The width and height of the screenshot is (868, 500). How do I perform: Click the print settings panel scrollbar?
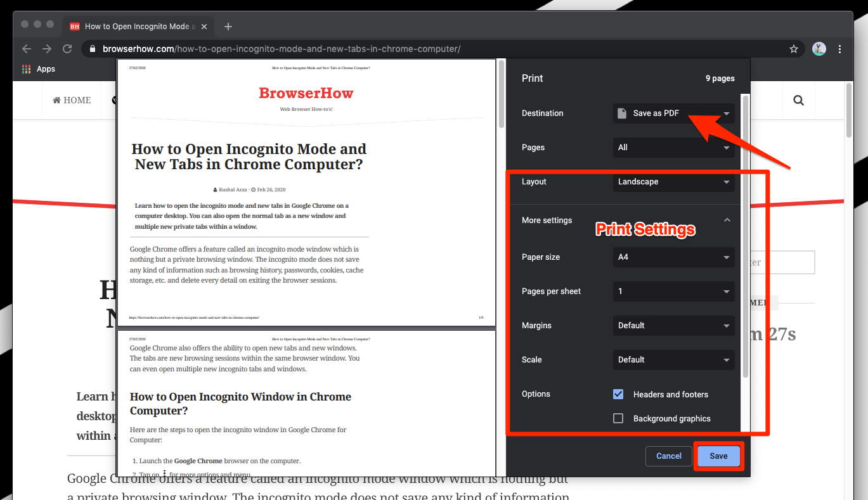[746, 236]
